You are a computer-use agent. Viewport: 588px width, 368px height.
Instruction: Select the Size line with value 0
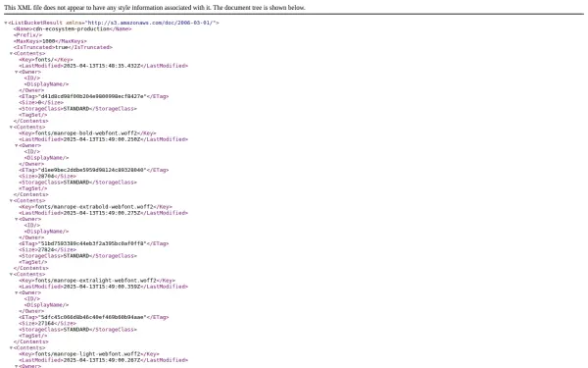pyautogui.click(x=41, y=102)
